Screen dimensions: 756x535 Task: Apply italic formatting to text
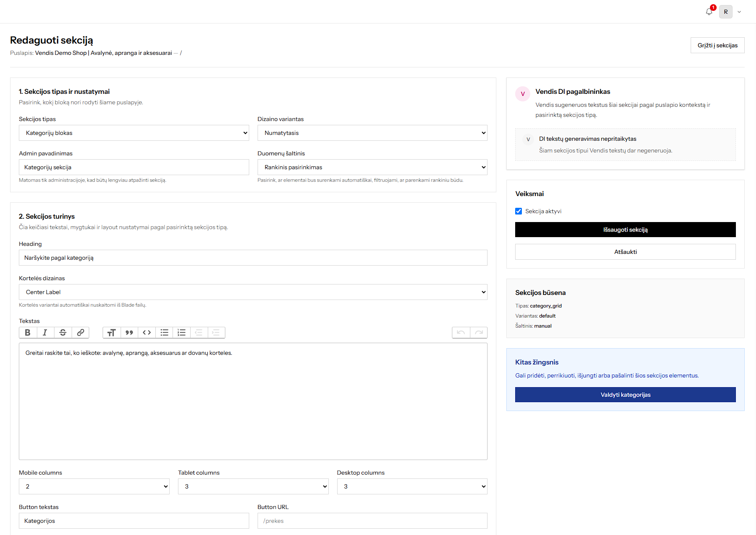45,333
